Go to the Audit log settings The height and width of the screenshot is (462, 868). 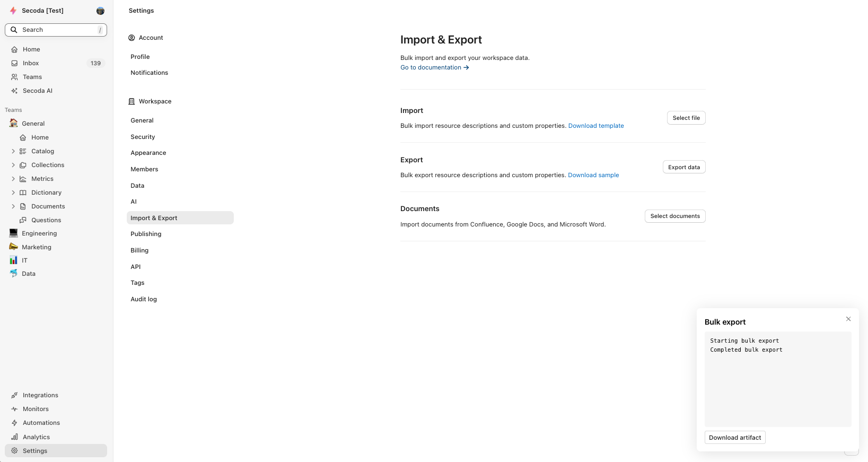[x=144, y=299]
